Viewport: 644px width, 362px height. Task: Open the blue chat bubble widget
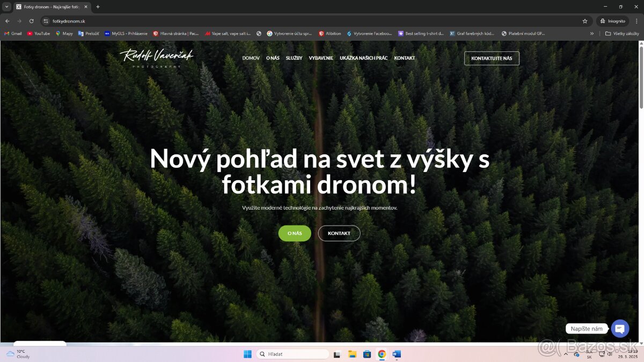click(x=620, y=328)
